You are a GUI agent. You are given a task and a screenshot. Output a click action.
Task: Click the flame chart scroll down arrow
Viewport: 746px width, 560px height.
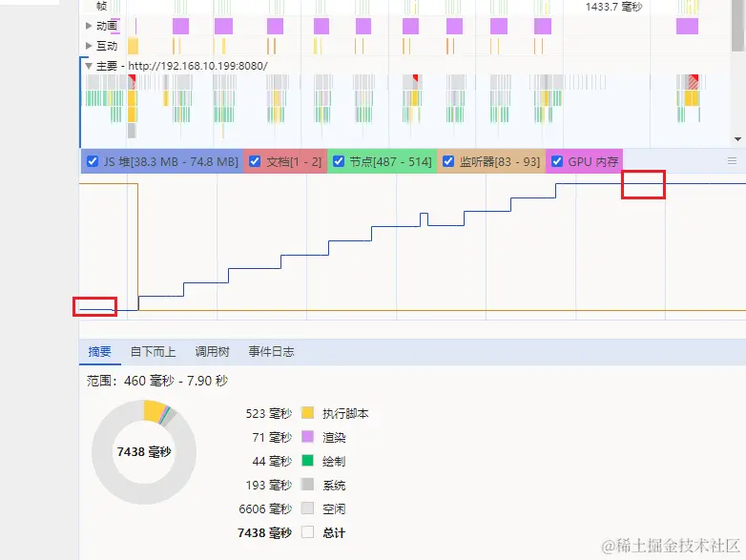(x=738, y=139)
